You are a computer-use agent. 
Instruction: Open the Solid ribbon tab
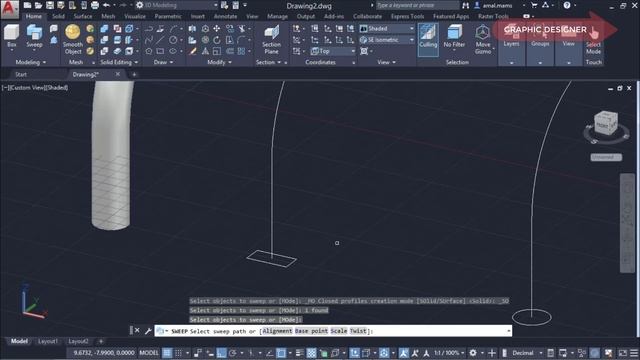[58, 16]
